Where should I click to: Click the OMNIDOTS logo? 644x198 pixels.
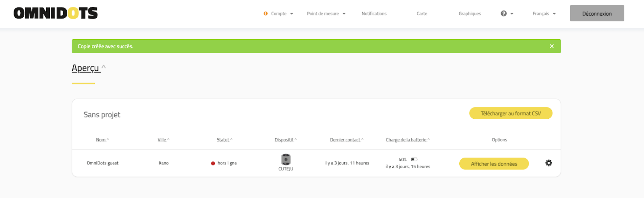click(x=55, y=13)
